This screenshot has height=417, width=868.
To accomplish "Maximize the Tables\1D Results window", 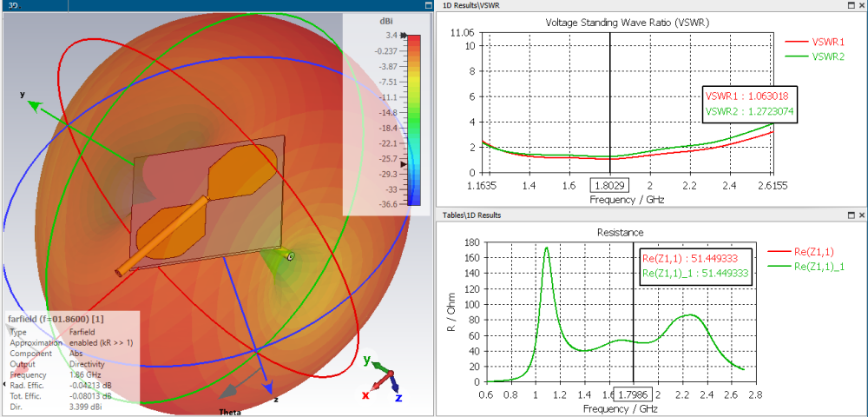I will click(x=852, y=215).
